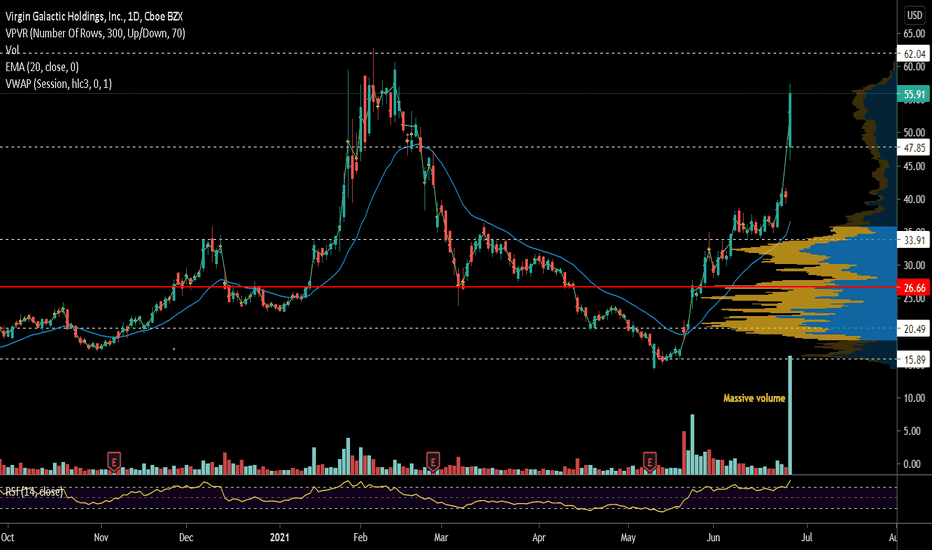
Task: Click the Feb label on time axis
Action: (360, 538)
